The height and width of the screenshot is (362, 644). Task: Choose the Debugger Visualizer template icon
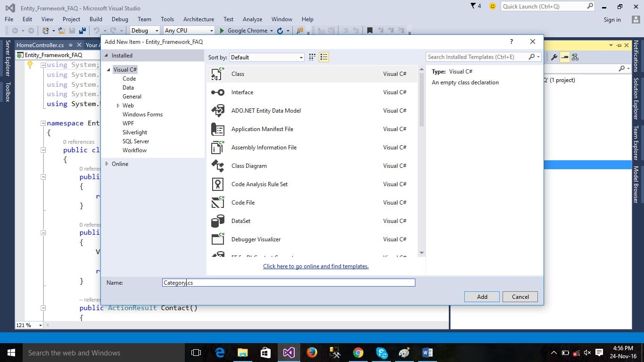(x=218, y=239)
